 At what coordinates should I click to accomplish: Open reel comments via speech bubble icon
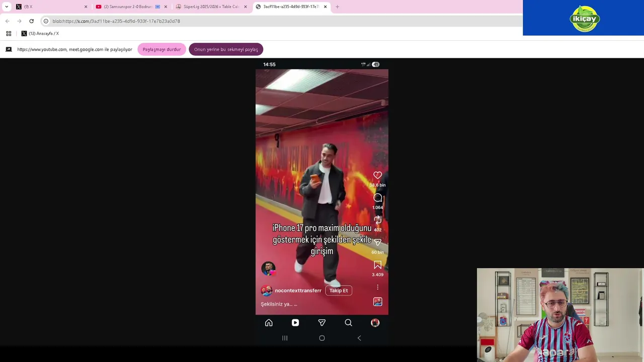(377, 198)
